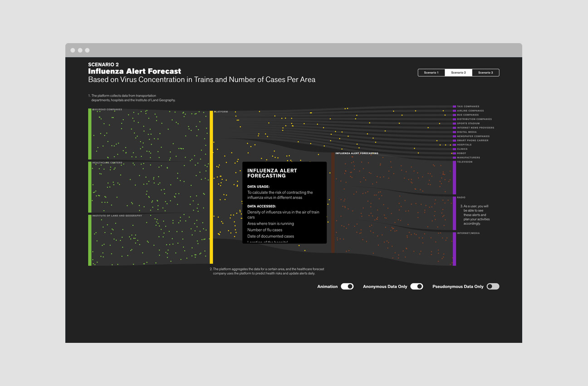Screen dimensions: 588x386
Task: Click the Newspaper Companies node marker
Action: pos(454,136)
